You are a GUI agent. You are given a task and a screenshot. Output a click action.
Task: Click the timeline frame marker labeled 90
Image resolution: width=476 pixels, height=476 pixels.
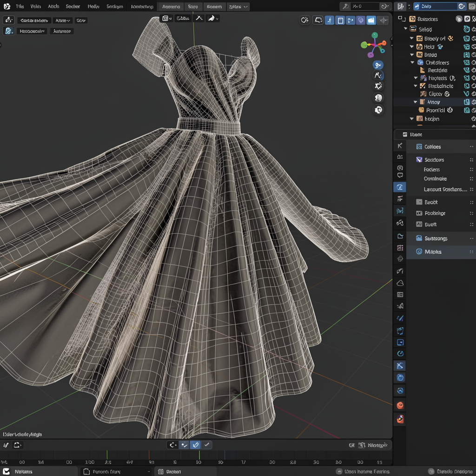(152, 462)
